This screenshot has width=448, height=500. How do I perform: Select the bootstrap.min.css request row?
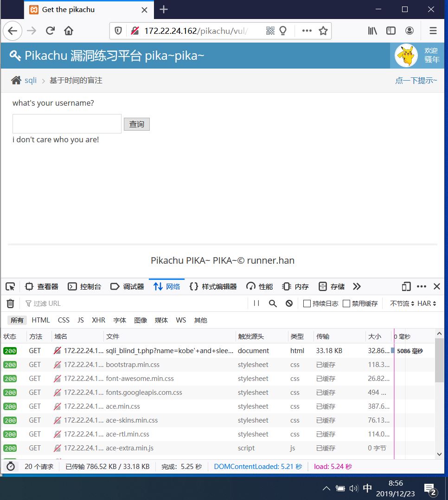pyautogui.click(x=218, y=365)
